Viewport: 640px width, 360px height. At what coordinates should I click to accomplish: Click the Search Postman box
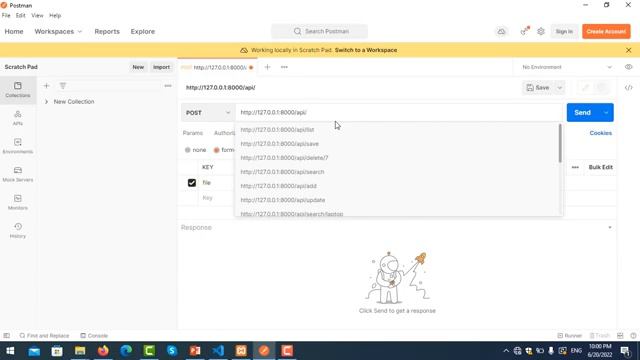click(x=320, y=31)
